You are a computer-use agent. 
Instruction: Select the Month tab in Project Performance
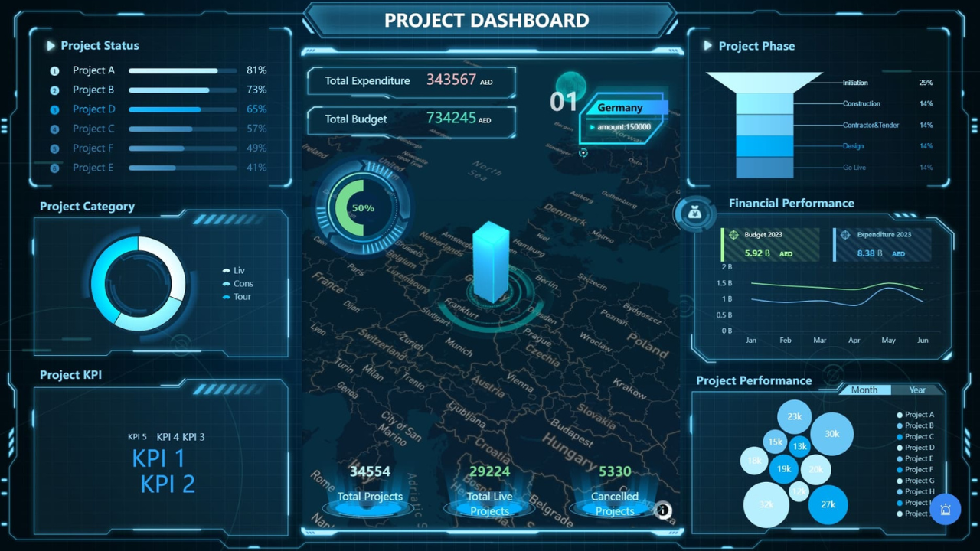(x=864, y=390)
